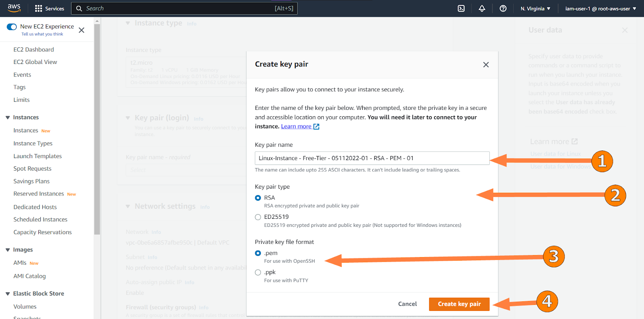Choose the .pem private key format
Viewport: 644px width, 319px height.
click(258, 253)
